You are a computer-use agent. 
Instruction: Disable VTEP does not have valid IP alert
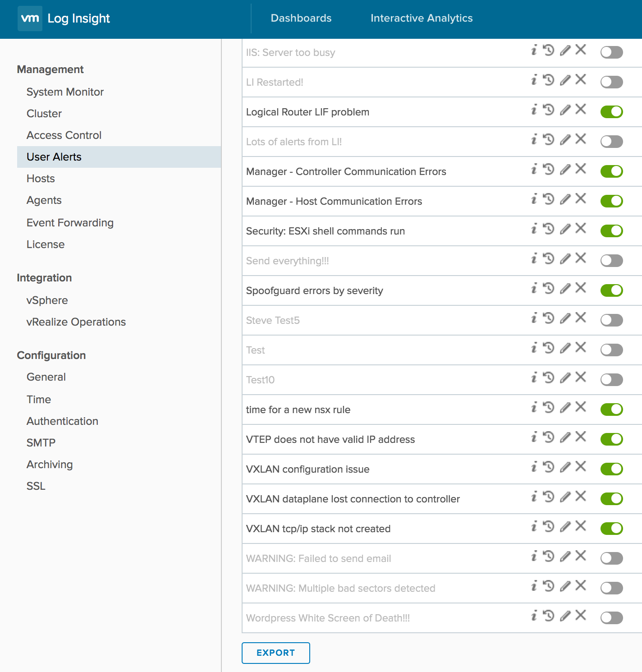click(x=611, y=439)
